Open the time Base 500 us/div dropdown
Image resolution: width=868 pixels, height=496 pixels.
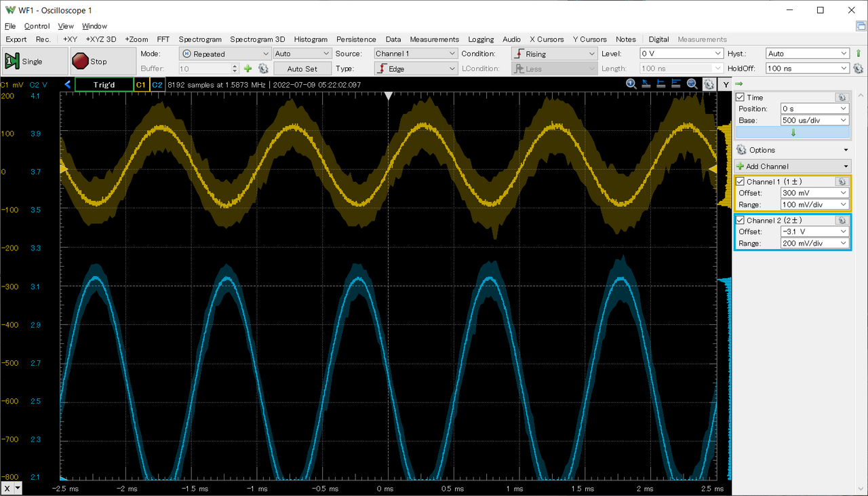click(814, 120)
